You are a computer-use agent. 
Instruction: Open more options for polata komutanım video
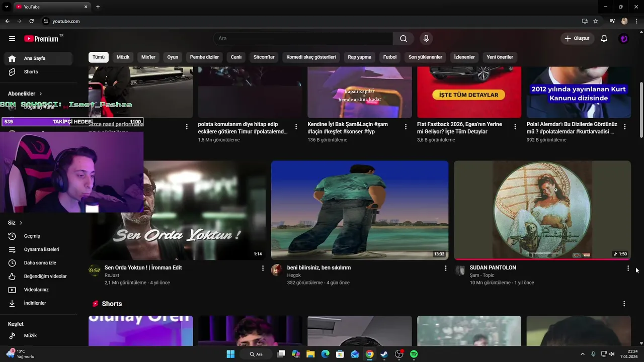(x=296, y=127)
